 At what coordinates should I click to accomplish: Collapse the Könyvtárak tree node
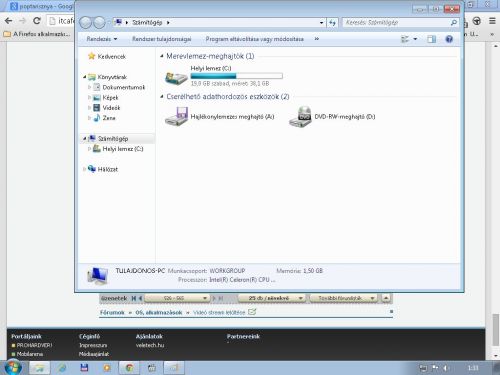coord(84,77)
